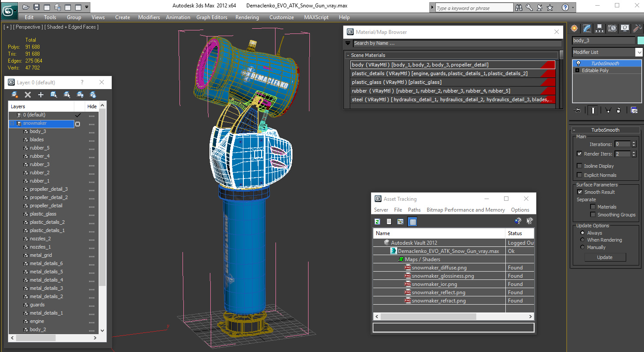Check Separate by Materials checkbox
The image size is (644, 352).
click(593, 207)
